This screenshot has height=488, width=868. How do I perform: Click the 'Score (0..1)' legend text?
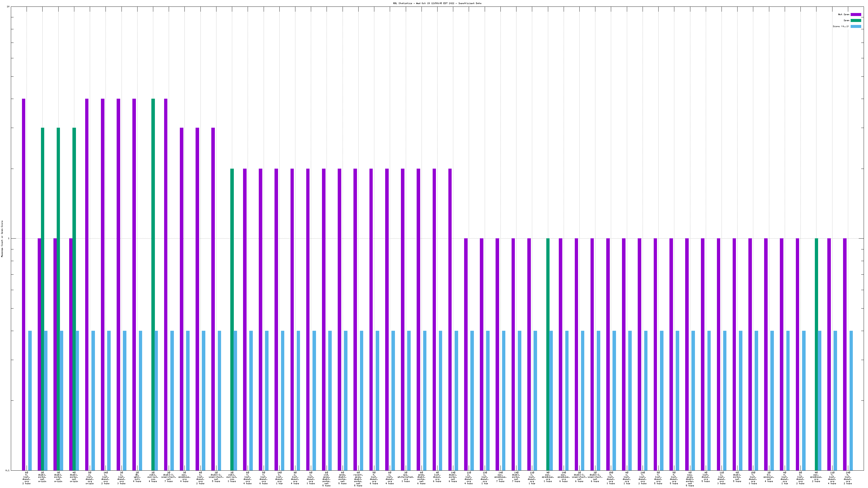click(841, 27)
